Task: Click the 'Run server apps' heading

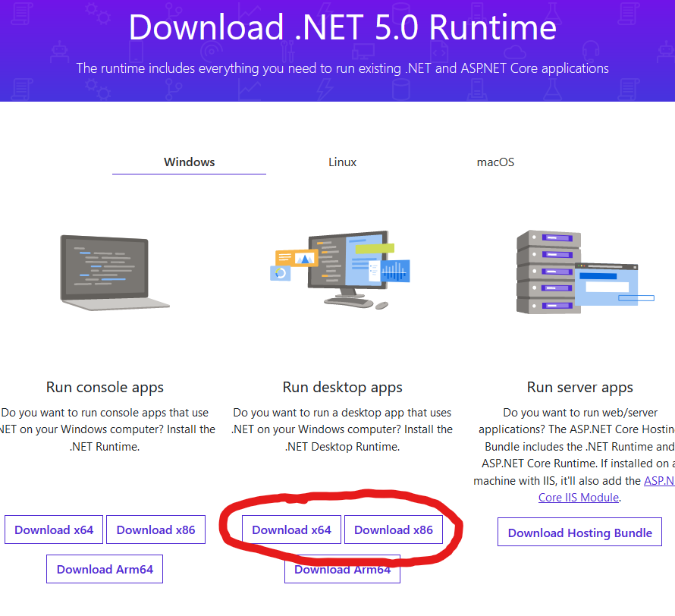Action: [x=580, y=387]
